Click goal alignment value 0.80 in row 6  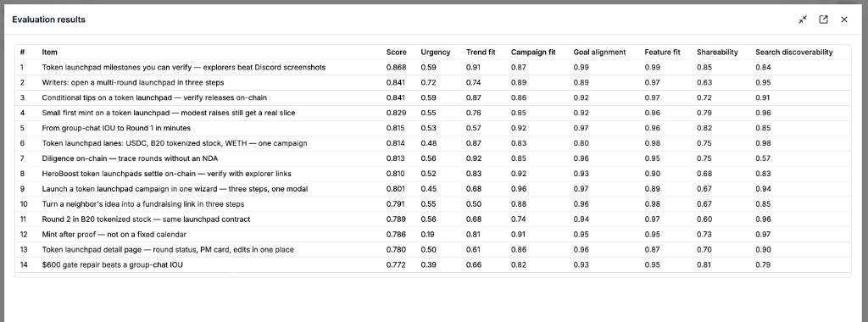581,143
